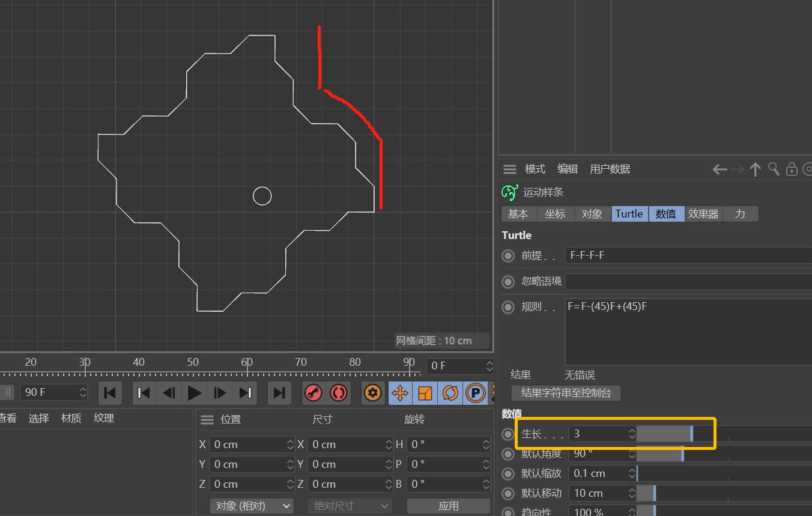Click the record active objects key icon
Screen dimensions: 812x516
(x=313, y=393)
